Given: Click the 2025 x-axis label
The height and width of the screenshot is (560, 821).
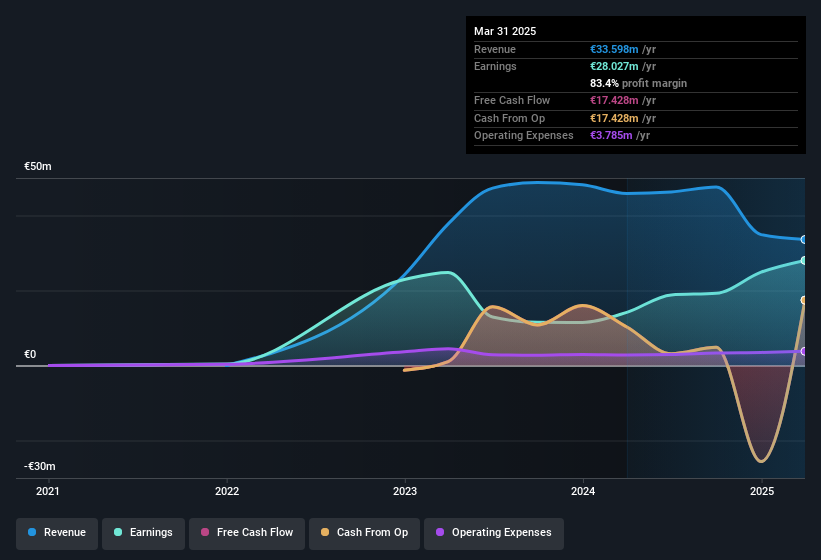Looking at the screenshot, I should [762, 491].
